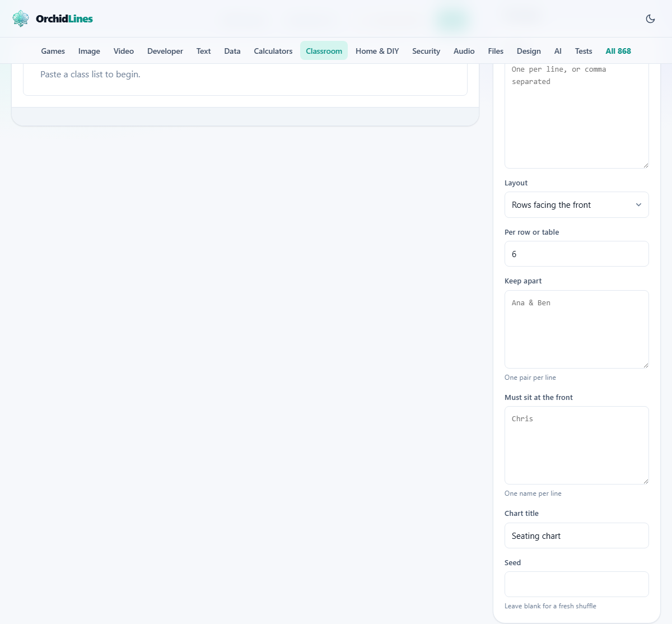Toggle dark mode moon icon
The width and height of the screenshot is (672, 624).
pyautogui.click(x=650, y=18)
